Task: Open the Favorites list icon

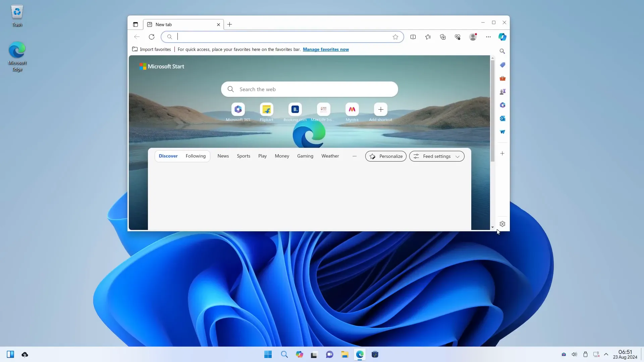Action: [428, 37]
